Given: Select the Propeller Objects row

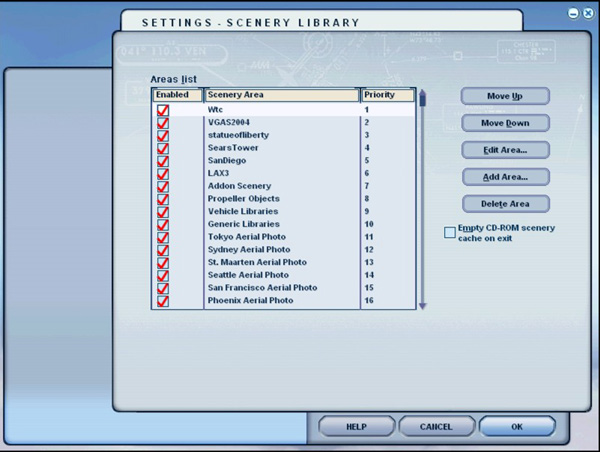Looking at the screenshot, I should (284, 199).
